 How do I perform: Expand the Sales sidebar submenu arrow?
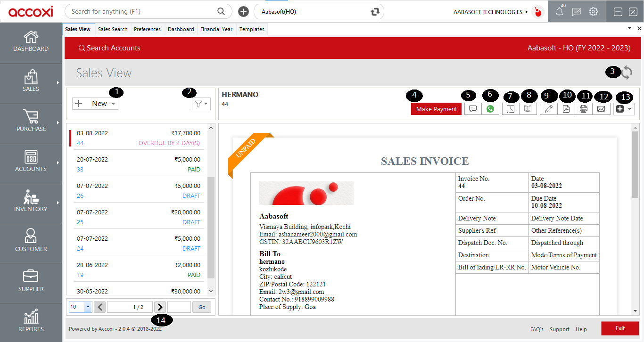coord(58,82)
